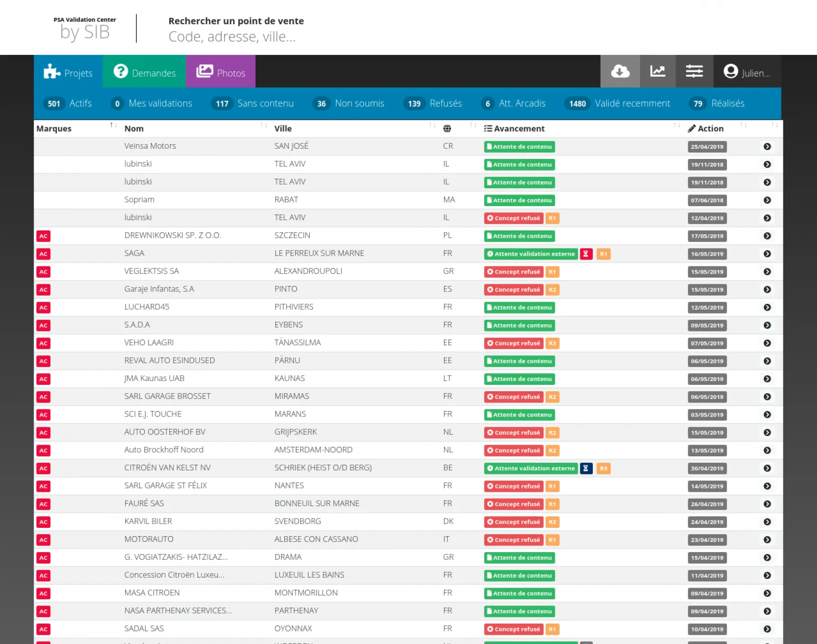This screenshot has height=644, width=817.
Task: Click blue hourglass icon in CITROËN VAN KELST row
Action: tap(586, 469)
